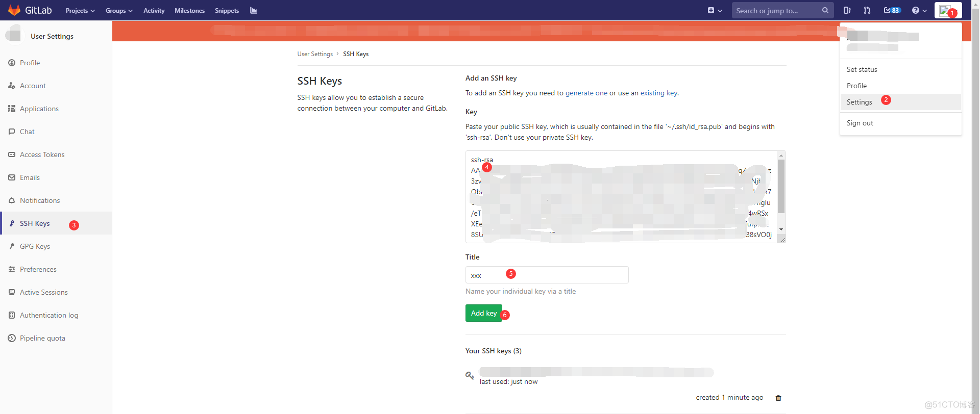
Task: Click the key textarea scrollbar
Action: click(781, 186)
